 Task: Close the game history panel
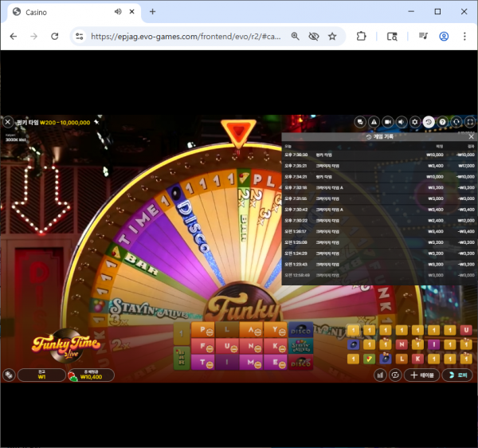tap(471, 136)
